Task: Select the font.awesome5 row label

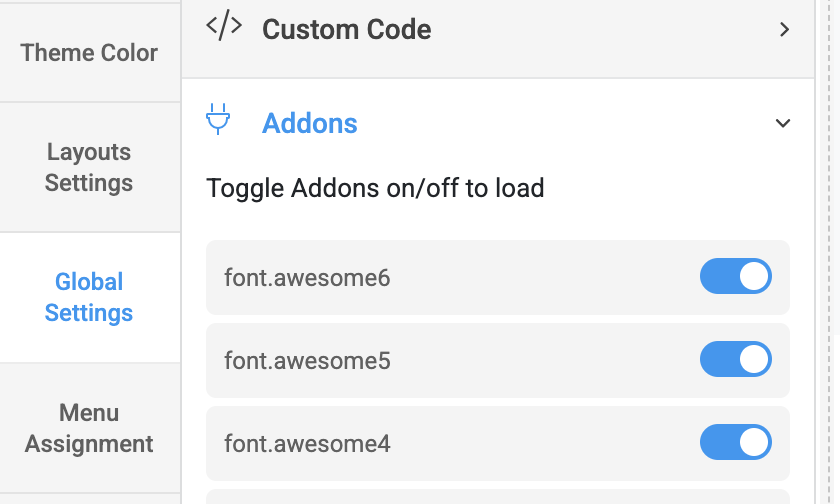Action: point(307,360)
